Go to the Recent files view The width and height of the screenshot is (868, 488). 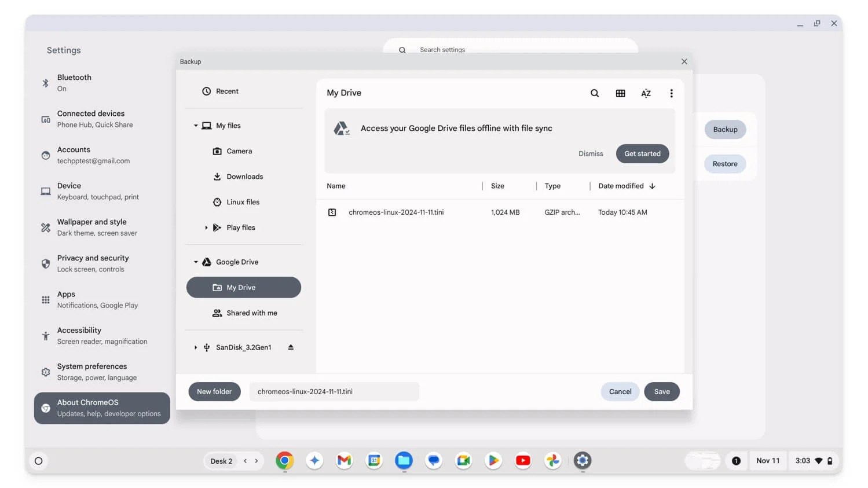[227, 91]
